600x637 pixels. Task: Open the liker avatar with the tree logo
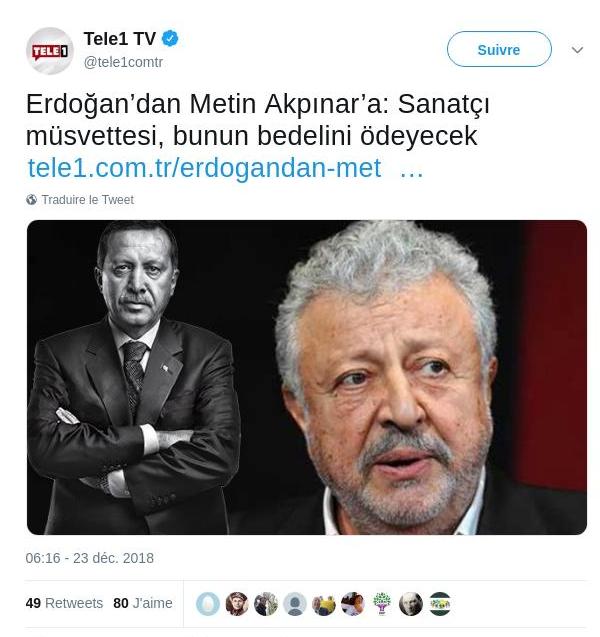click(382, 603)
